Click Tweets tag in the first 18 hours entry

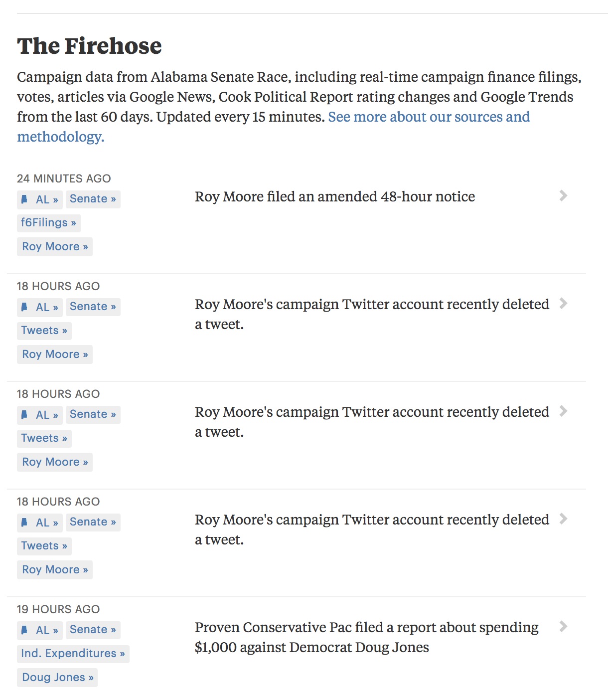tap(44, 331)
